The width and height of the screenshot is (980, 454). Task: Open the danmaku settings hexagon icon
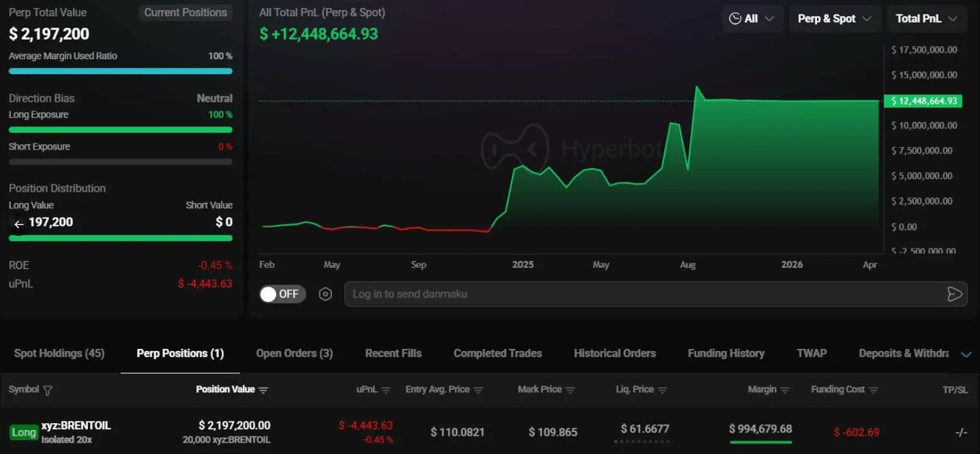click(325, 294)
